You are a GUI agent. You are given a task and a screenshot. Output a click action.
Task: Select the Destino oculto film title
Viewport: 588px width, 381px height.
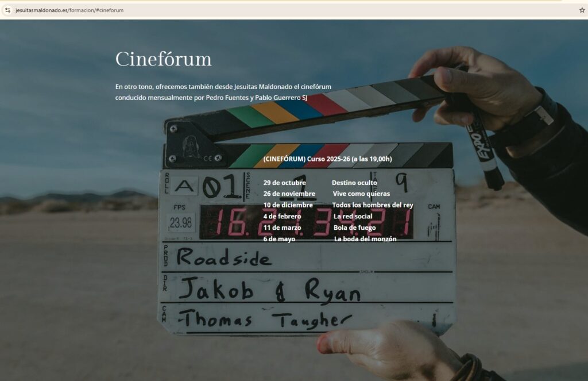(354, 183)
